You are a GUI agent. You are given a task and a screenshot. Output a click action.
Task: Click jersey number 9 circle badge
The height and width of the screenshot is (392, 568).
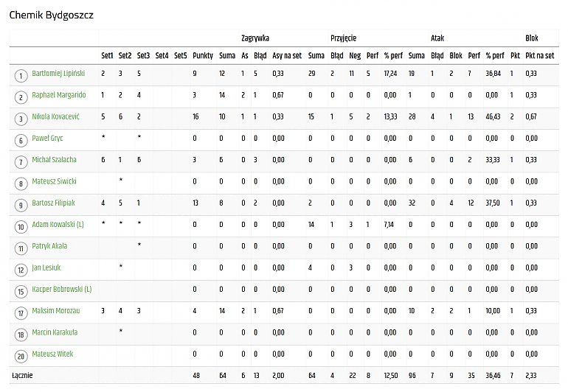[21, 206]
